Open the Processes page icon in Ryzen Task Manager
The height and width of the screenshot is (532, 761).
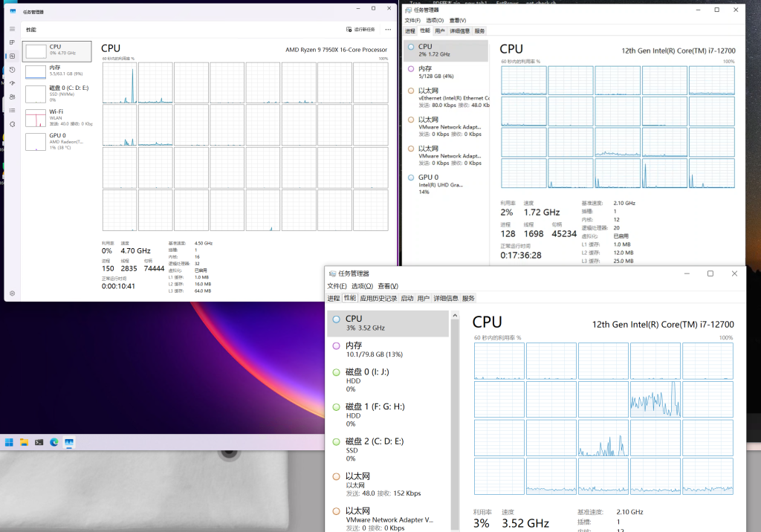click(x=12, y=42)
